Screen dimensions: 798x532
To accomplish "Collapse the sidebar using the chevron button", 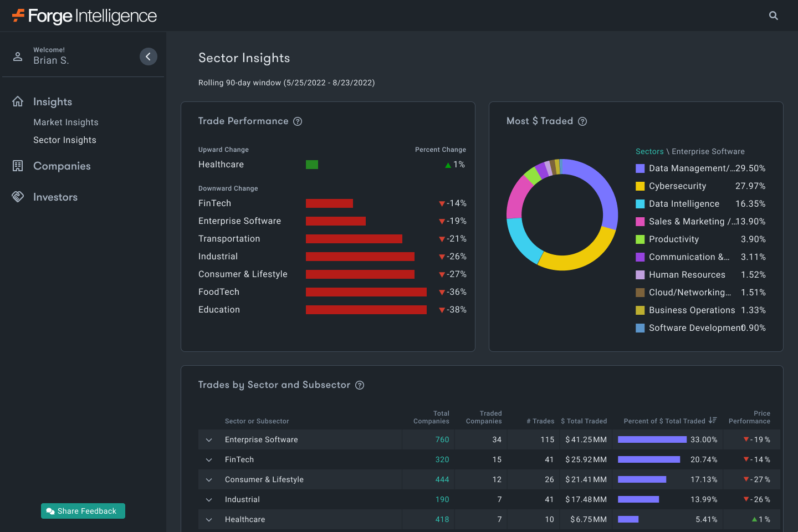I will click(x=148, y=56).
